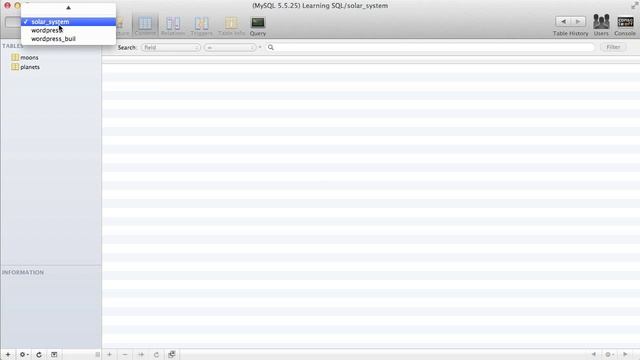This screenshot has width=640, height=360.
Task: Open the search Field dropdown
Action: [x=171, y=47]
